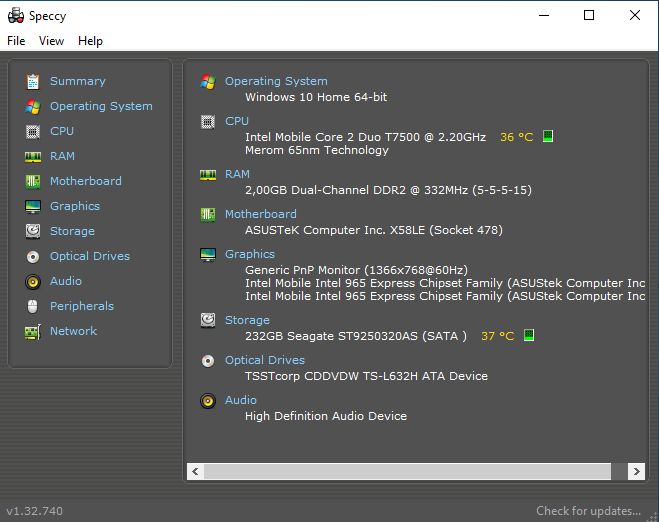Open the Storage sidebar section
The image size is (659, 522).
point(72,231)
